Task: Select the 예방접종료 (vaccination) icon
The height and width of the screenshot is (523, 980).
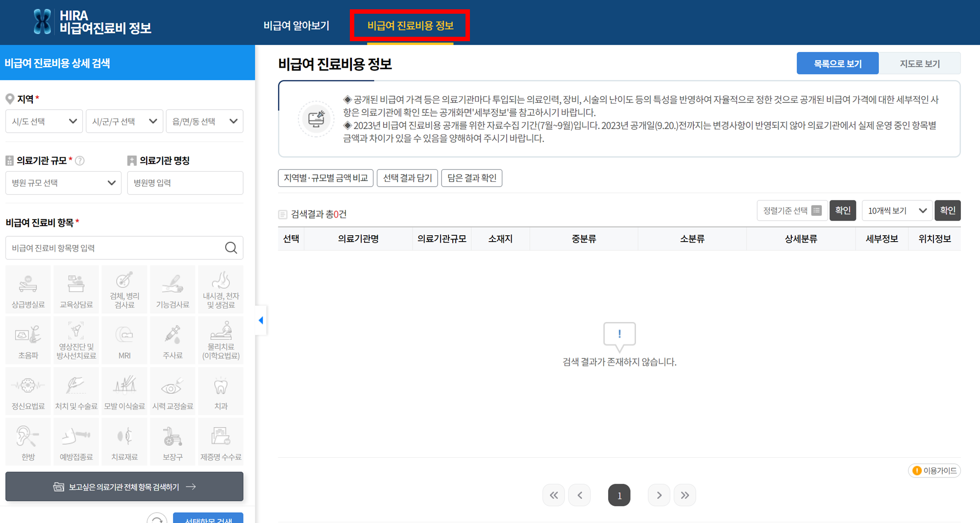Action: pos(76,441)
